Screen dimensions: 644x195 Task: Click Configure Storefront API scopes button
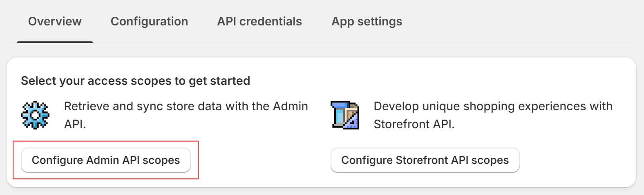pyautogui.click(x=425, y=160)
